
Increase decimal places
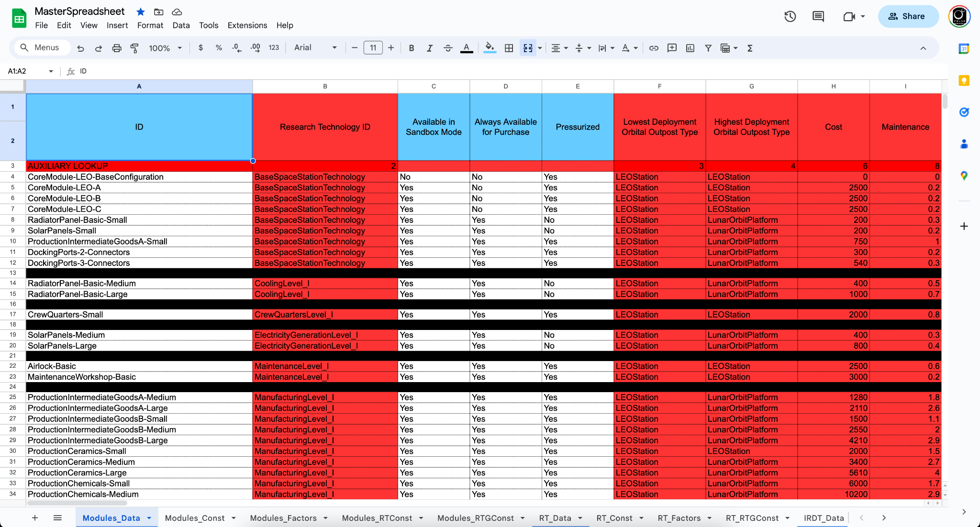pyautogui.click(x=256, y=48)
